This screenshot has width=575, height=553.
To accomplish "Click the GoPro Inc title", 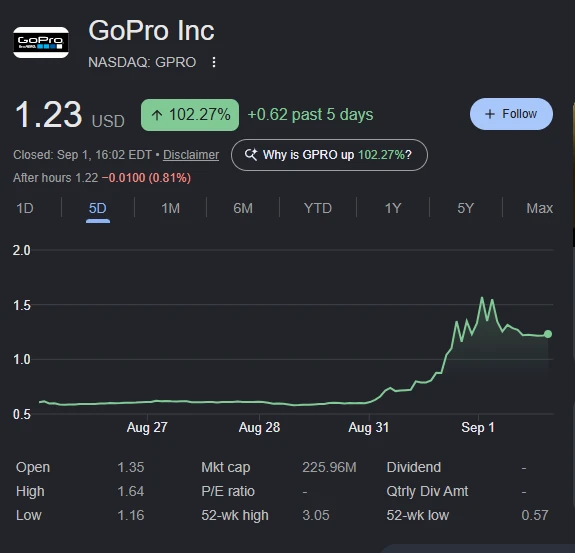I will pos(151,31).
